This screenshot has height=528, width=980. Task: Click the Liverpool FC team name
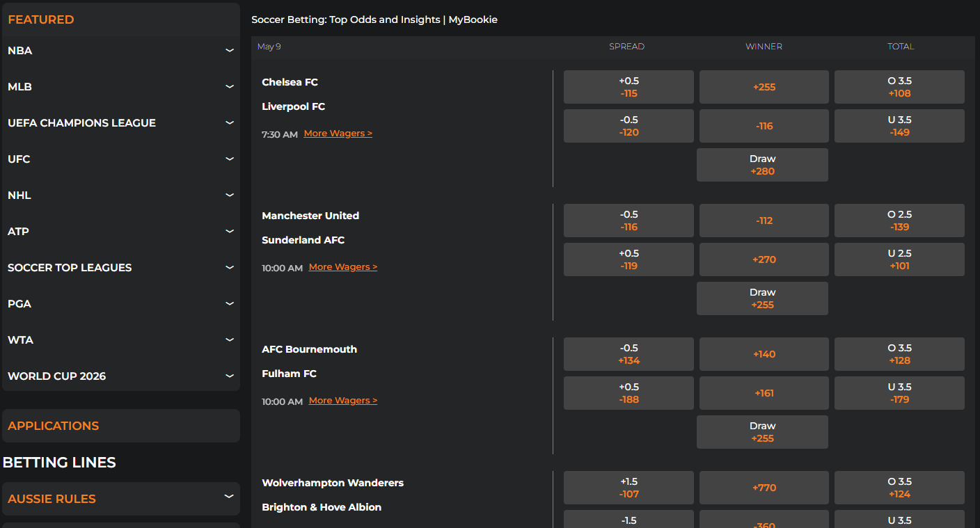pos(293,106)
